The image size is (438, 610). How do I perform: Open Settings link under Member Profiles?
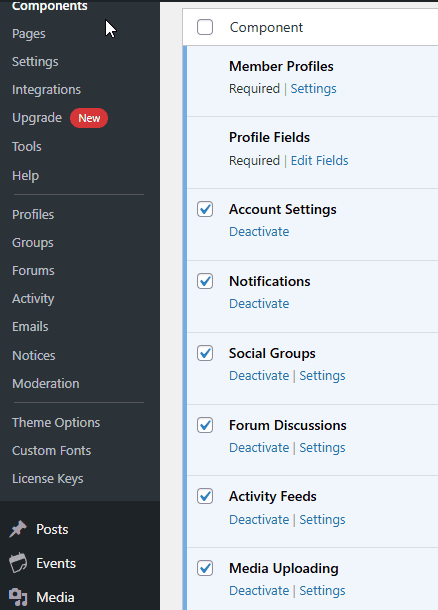coord(314,89)
